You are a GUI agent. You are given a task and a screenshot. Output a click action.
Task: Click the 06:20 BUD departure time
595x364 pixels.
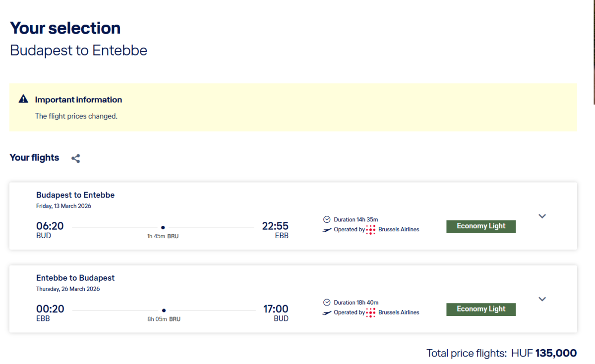[x=50, y=226]
